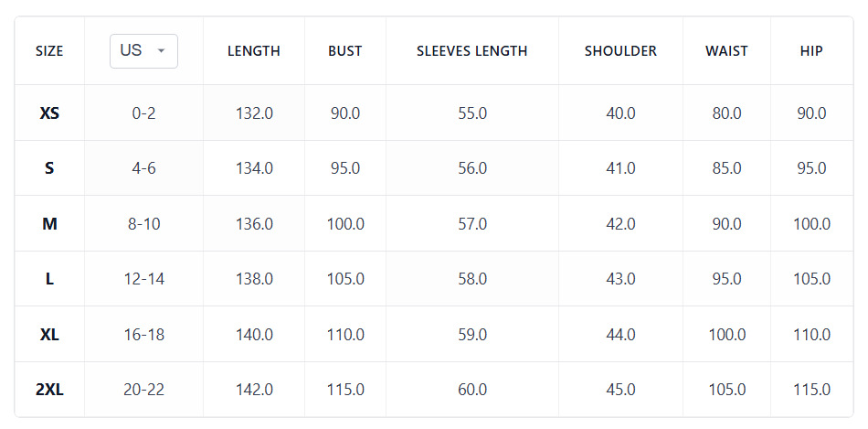Select the L size row label
This screenshot has width=868, height=429.
[49, 279]
